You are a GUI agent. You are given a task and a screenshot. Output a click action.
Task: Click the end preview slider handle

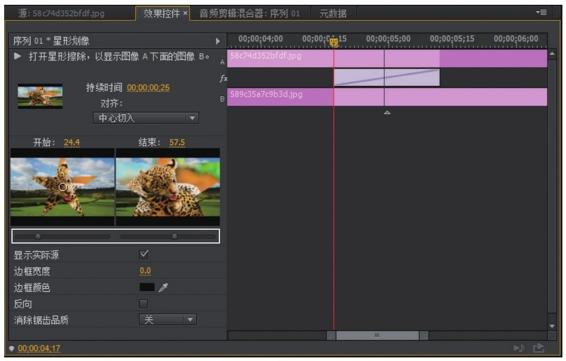pyautogui.click(x=174, y=236)
